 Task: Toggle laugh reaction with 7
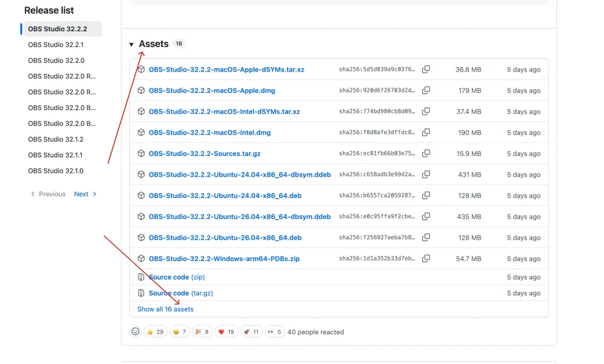point(180,332)
